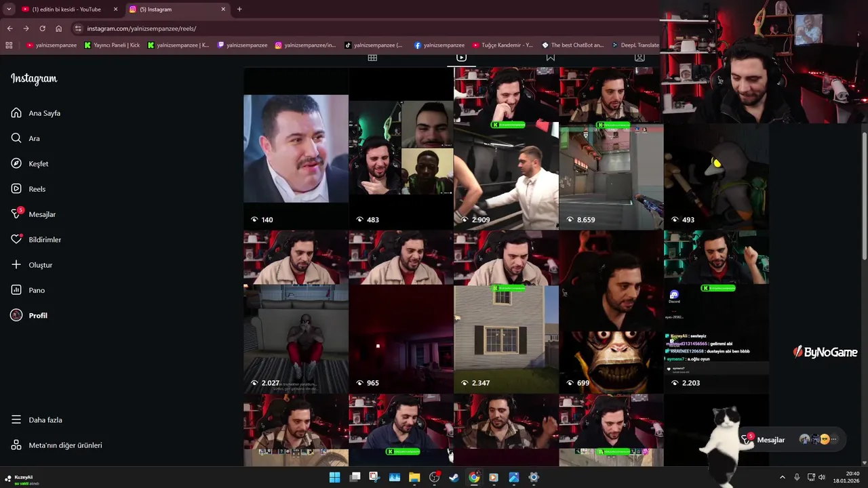Show hidden system tray icons
This screenshot has width=868, height=488.
tap(782, 477)
